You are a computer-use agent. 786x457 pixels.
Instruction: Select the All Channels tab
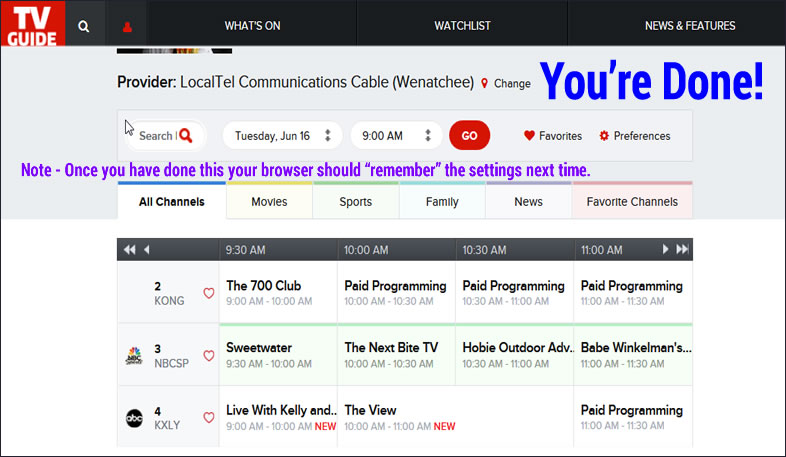pos(172,201)
